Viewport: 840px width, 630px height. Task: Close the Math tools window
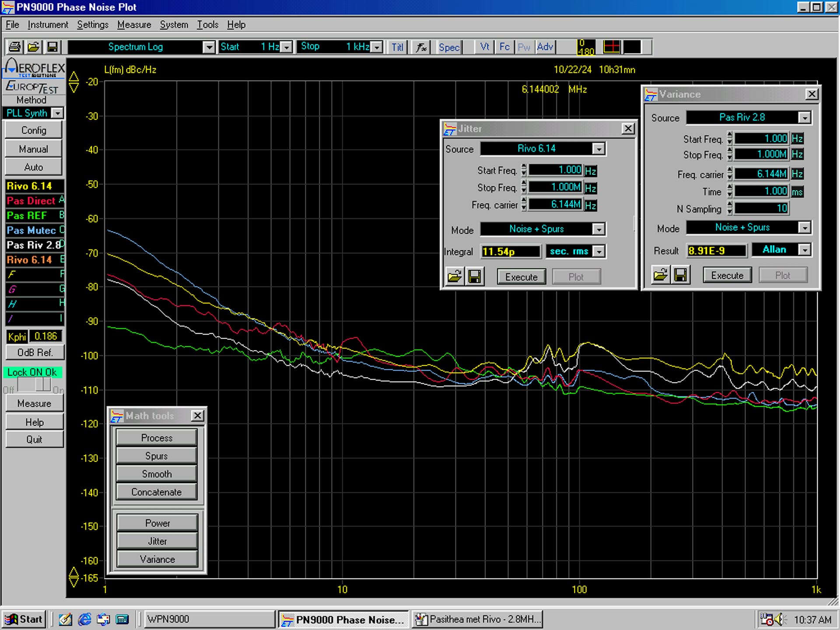coord(198,415)
